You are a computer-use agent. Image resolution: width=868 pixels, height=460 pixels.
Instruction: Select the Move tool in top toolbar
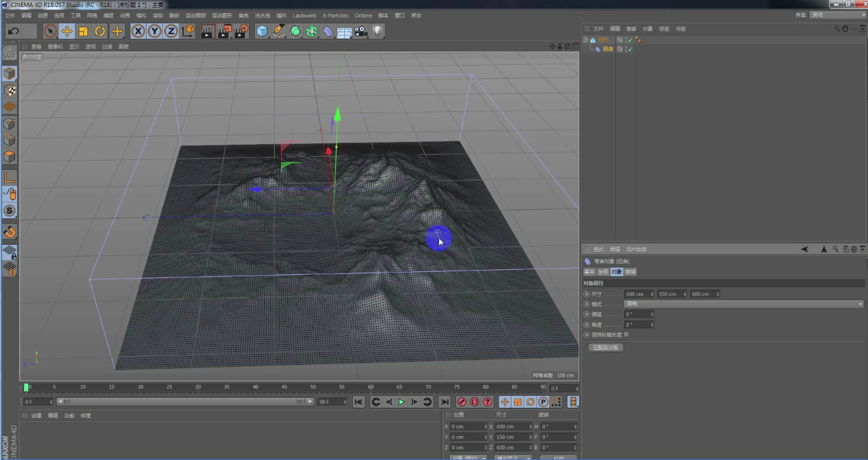pos(67,31)
